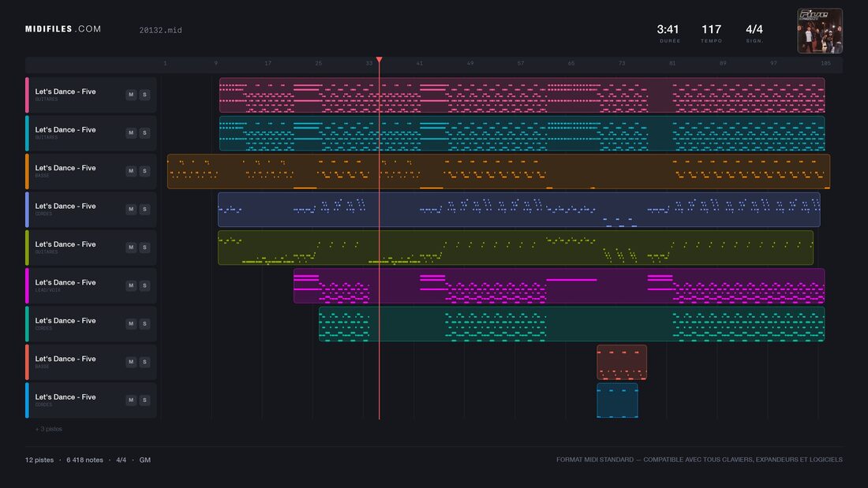
Task: Select the lavender strings MIDI clip
Action: pyautogui.click(x=518, y=210)
